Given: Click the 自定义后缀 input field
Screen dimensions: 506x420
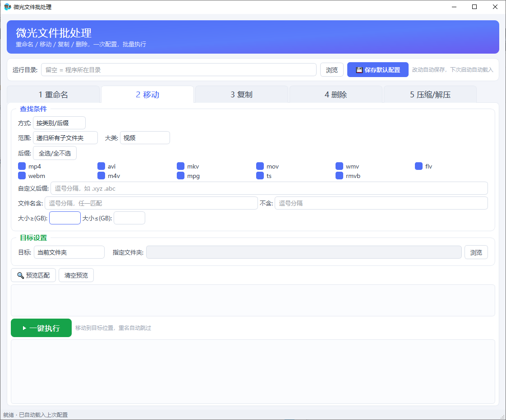Looking at the screenshot, I should tap(269, 188).
